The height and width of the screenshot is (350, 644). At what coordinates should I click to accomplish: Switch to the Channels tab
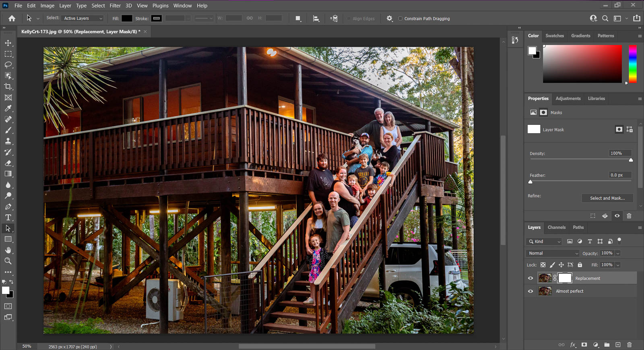coord(556,228)
